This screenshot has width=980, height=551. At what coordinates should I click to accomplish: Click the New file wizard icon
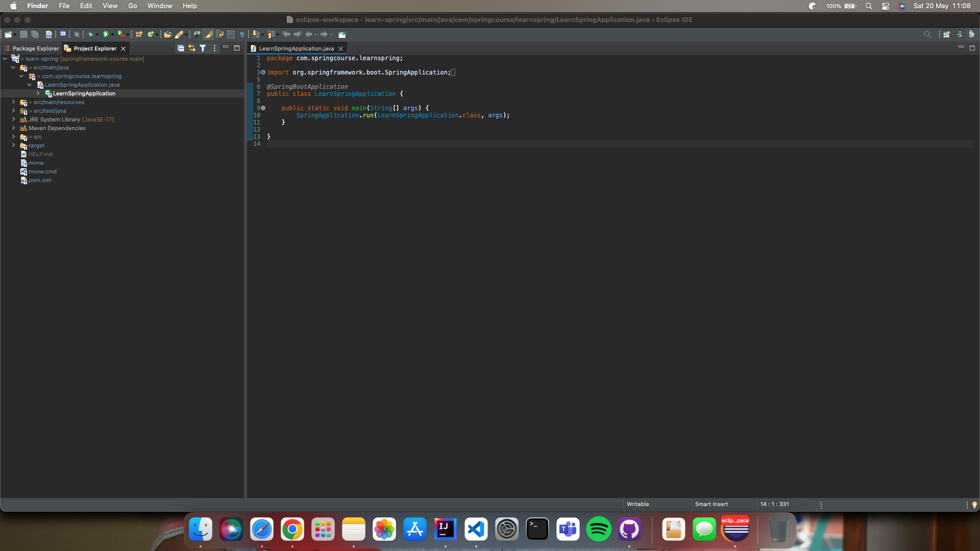point(8,34)
